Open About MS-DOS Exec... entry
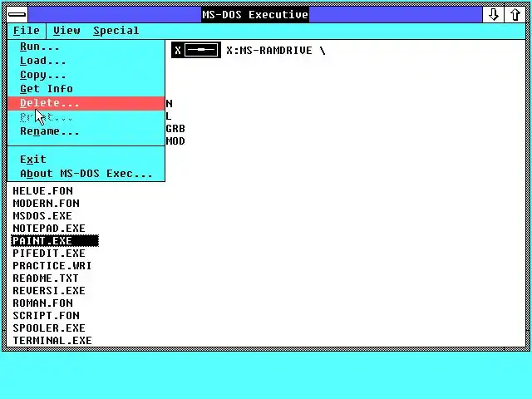The height and width of the screenshot is (399, 532). click(86, 174)
